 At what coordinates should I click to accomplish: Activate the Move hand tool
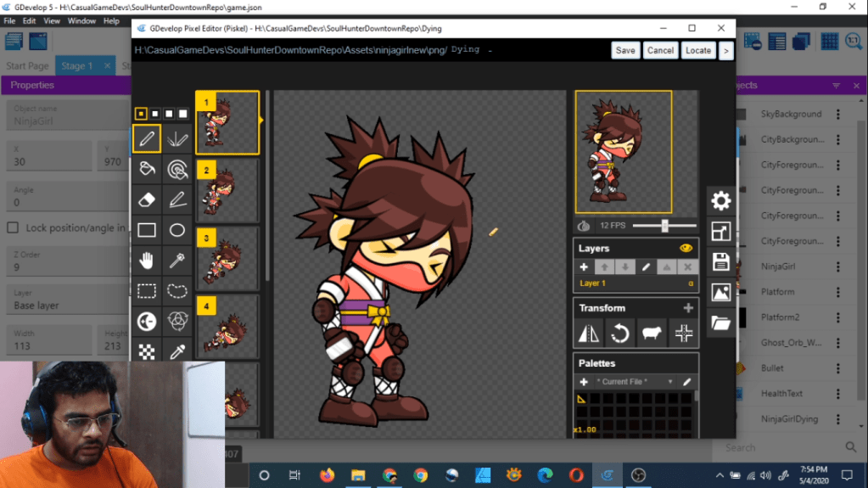point(147,261)
